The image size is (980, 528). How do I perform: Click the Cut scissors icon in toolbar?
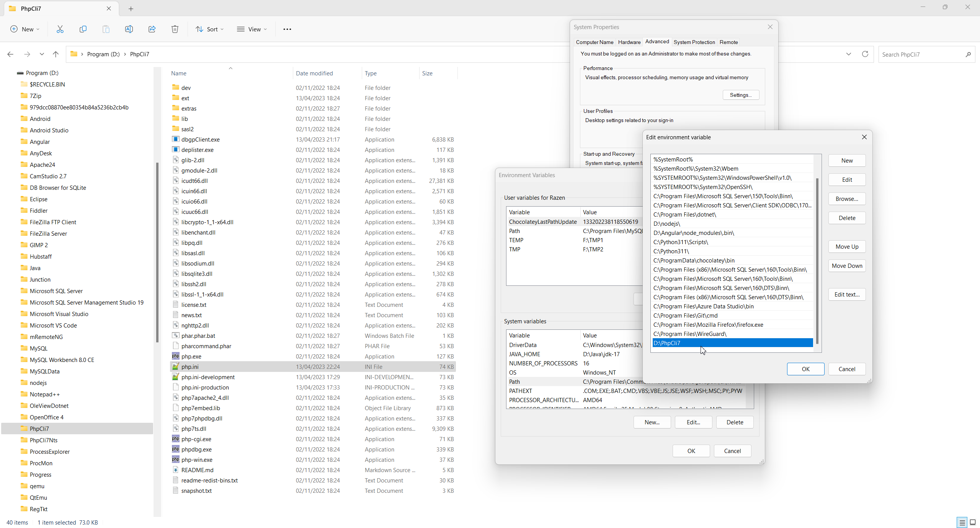click(x=60, y=29)
